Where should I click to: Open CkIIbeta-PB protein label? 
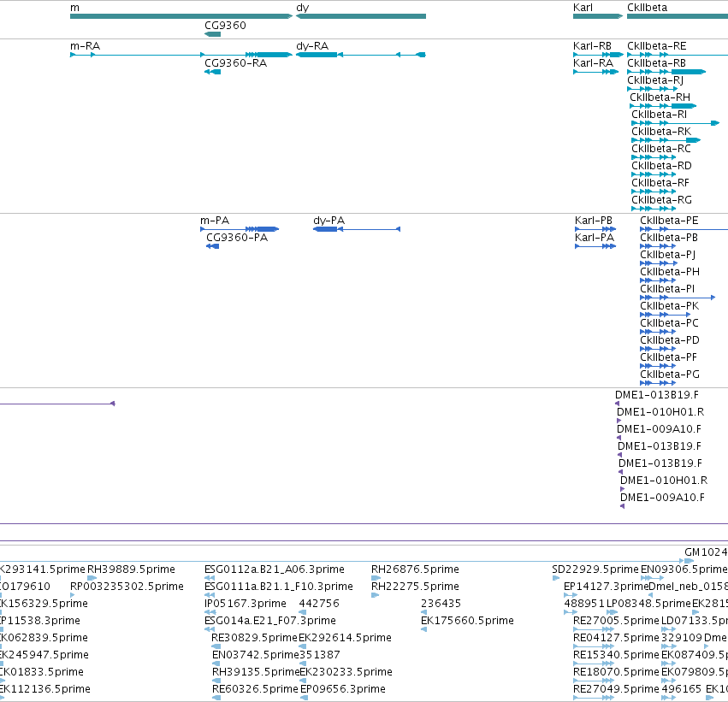669,238
